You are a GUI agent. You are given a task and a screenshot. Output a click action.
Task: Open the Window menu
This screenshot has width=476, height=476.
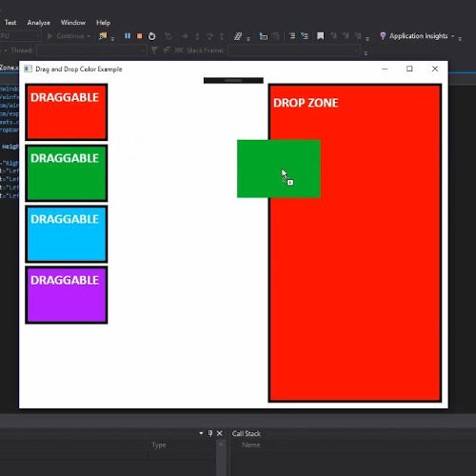(x=73, y=23)
